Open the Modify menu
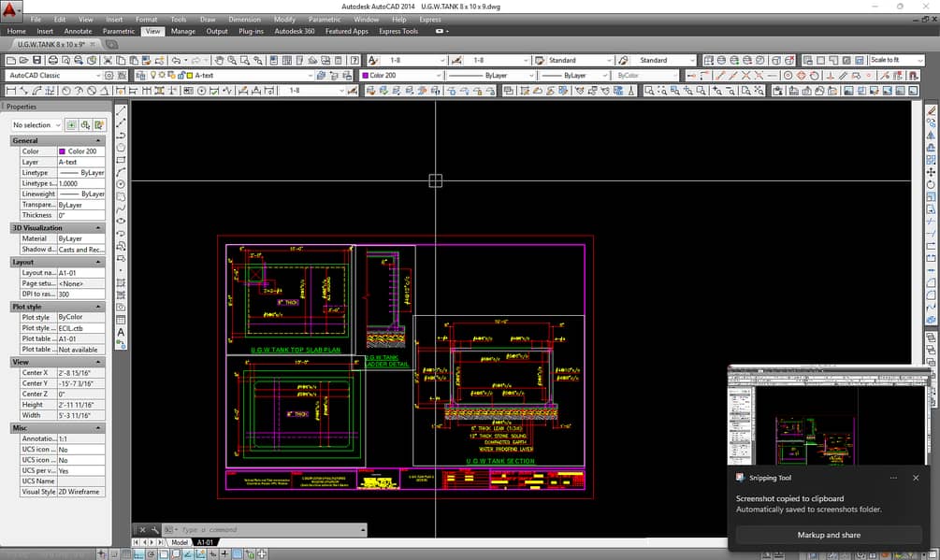Image resolution: width=940 pixels, height=560 pixels. tap(284, 20)
